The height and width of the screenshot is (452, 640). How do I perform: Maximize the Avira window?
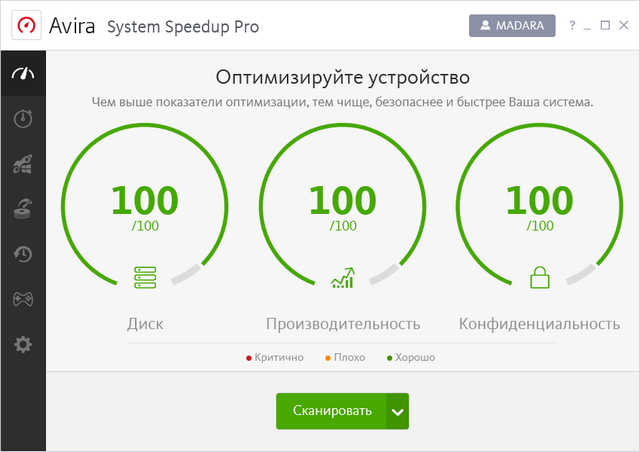pos(605,25)
